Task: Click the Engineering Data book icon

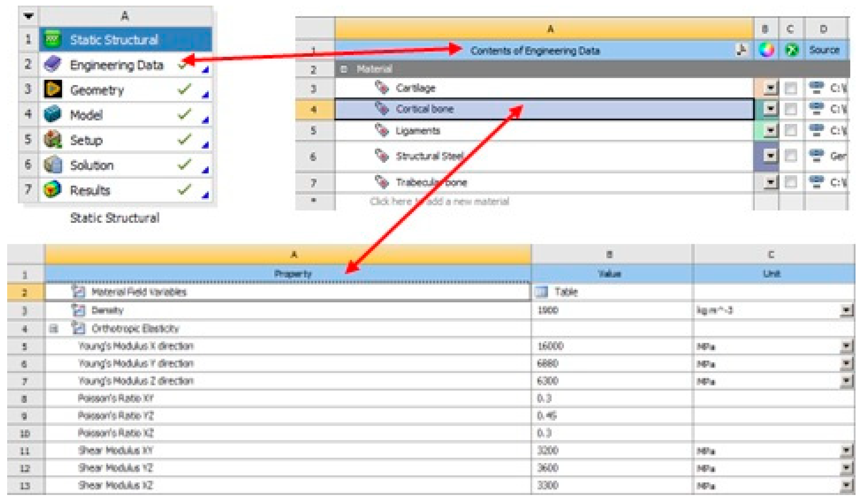Action: click(53, 64)
